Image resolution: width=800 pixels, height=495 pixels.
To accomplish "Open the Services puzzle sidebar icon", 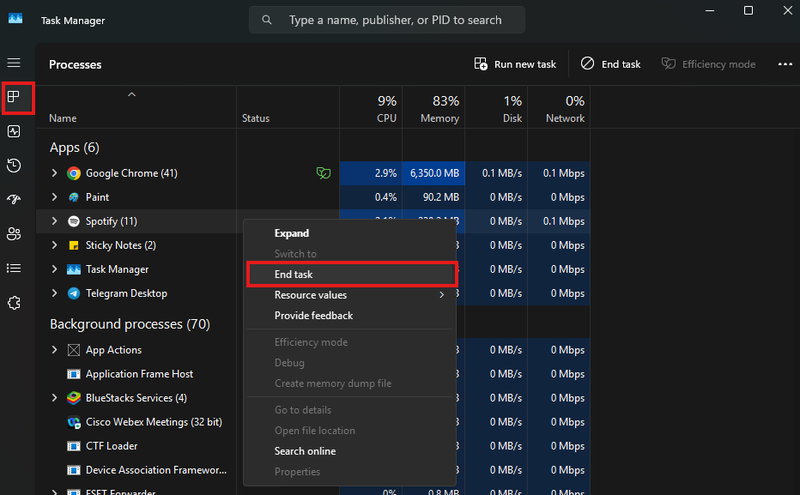I will pyautogui.click(x=14, y=303).
